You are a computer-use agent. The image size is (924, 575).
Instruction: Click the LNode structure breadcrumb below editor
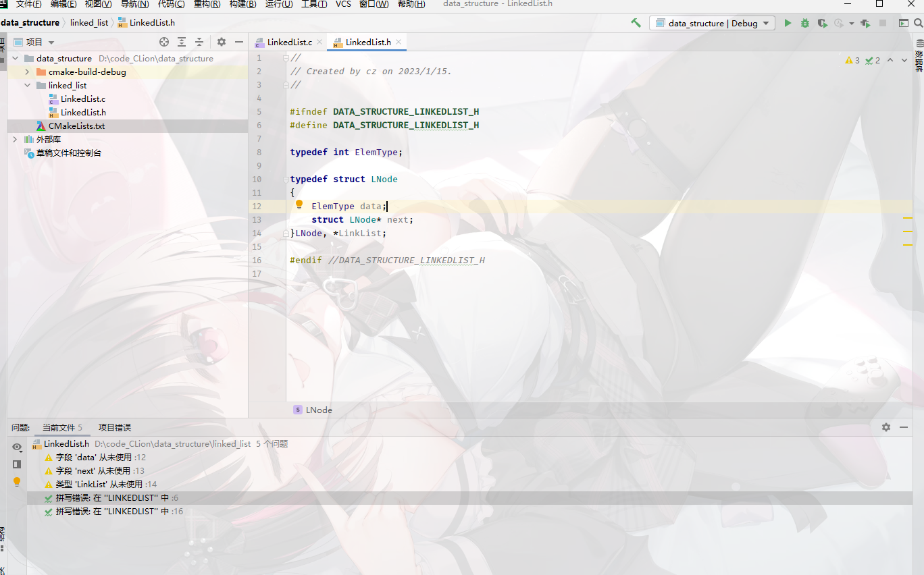(313, 410)
